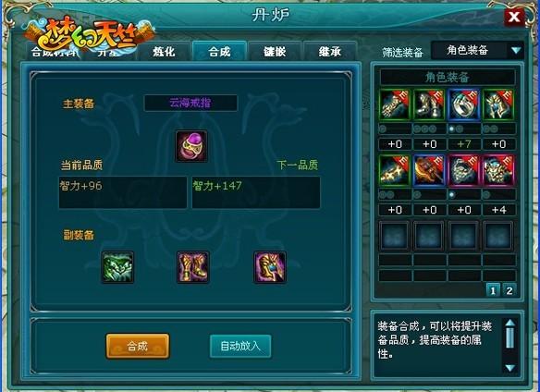Pick the blue-bordered ring with +7 in equipment grid
This screenshot has width=540, height=392.
tap(463, 104)
